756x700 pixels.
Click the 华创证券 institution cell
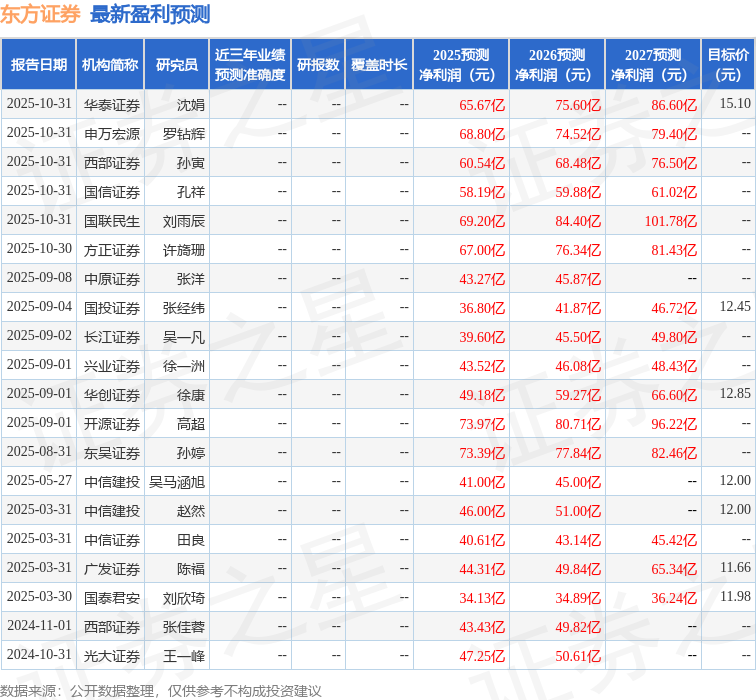coord(112,395)
